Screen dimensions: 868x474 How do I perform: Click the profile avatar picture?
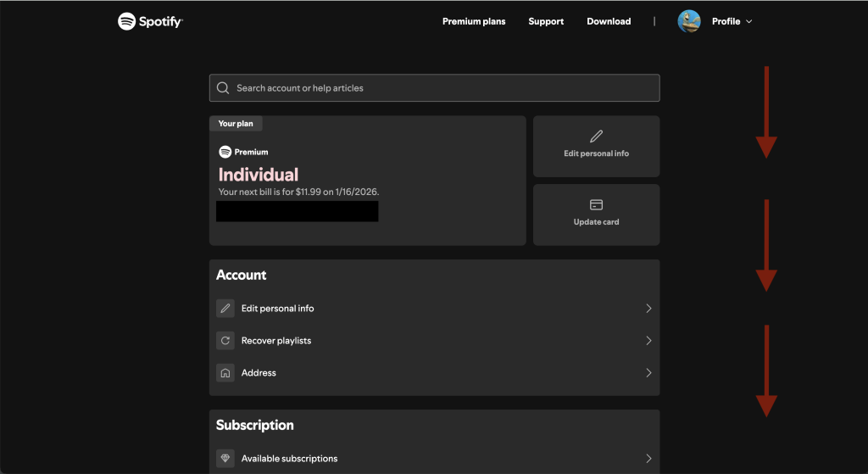(689, 21)
